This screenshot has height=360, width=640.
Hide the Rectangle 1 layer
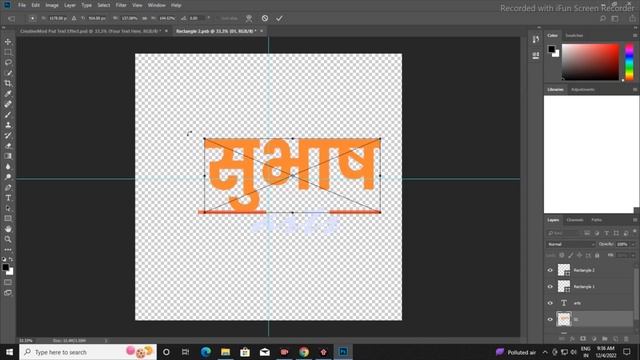[550, 287]
